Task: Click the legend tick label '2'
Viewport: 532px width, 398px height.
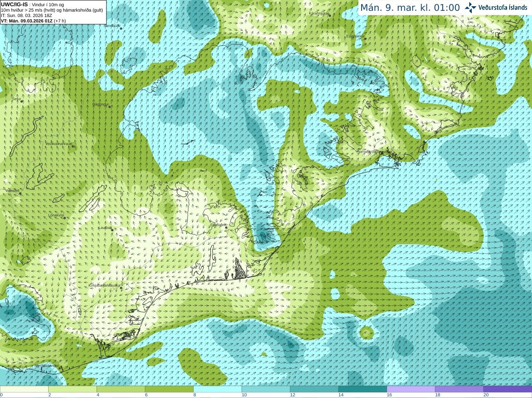Action: point(49,395)
